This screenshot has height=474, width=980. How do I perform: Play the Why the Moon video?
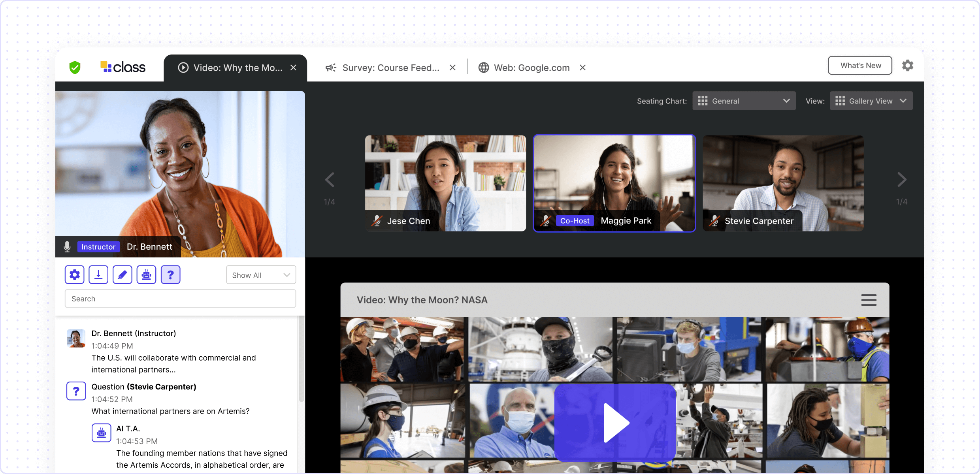coord(615,423)
